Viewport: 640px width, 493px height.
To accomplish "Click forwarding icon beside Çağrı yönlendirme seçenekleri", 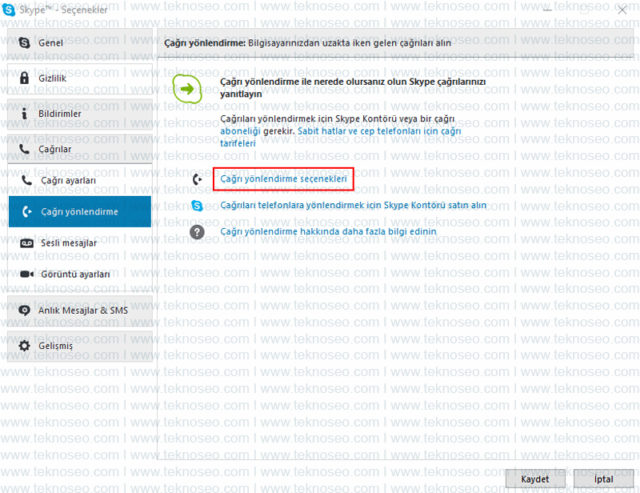I will pyautogui.click(x=197, y=179).
